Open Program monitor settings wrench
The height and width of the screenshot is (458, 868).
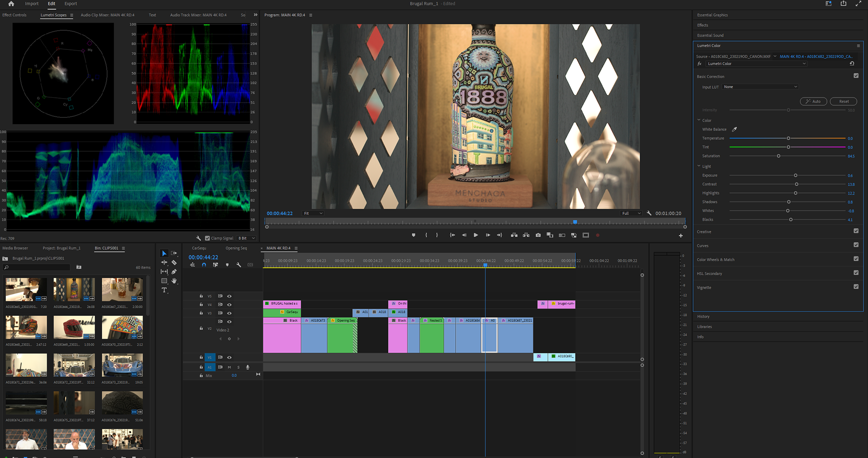(x=649, y=213)
